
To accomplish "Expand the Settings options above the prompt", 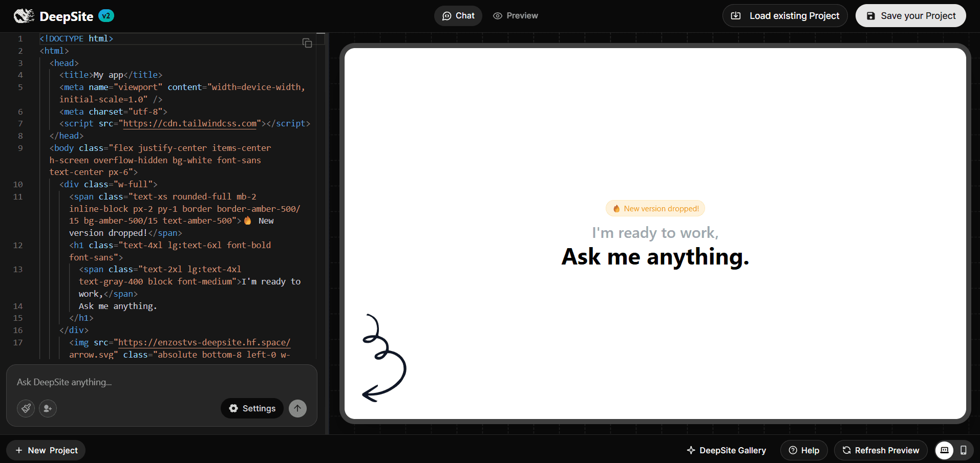I will pos(252,408).
